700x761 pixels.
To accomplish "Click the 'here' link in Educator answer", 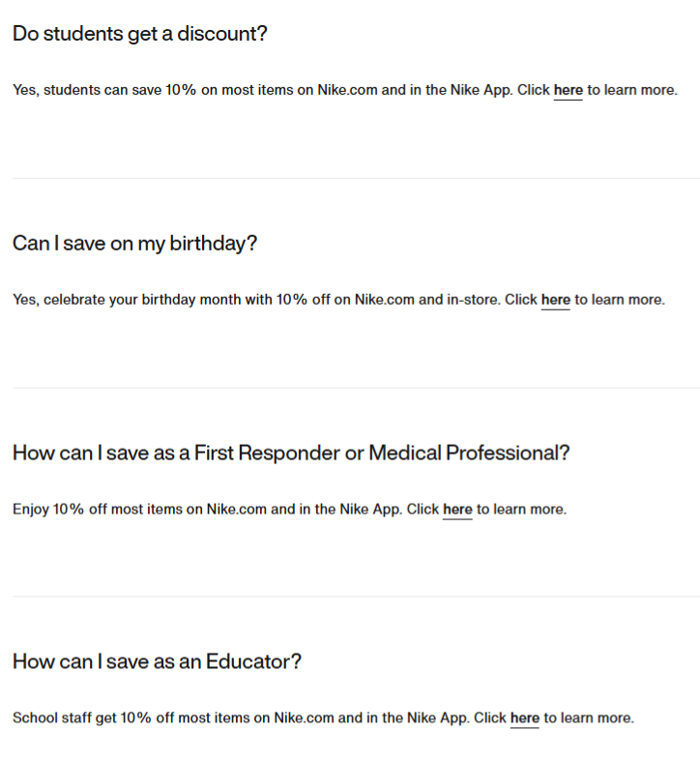I will (524, 717).
